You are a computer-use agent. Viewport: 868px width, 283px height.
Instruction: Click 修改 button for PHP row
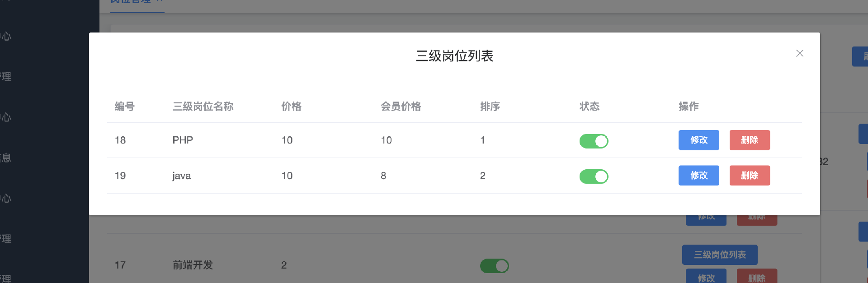(698, 140)
